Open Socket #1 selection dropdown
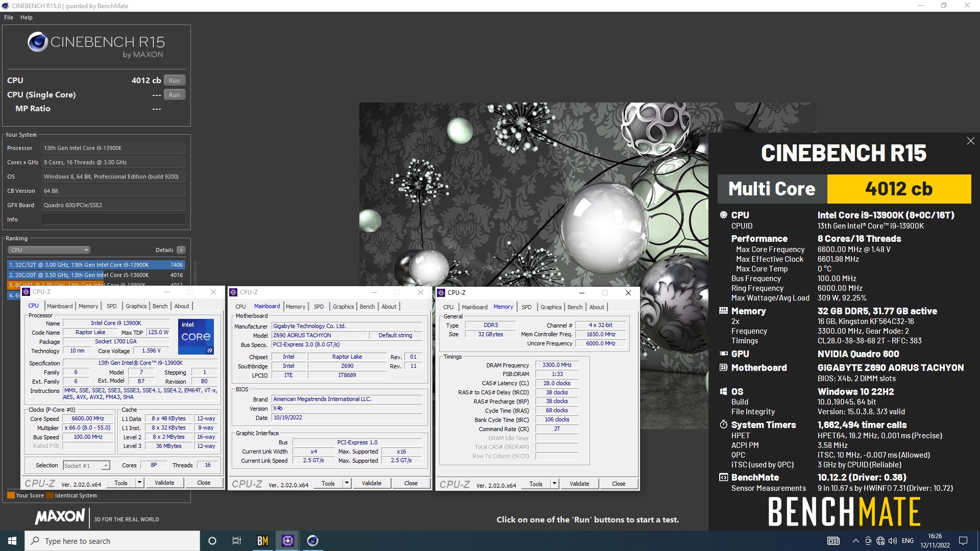Viewport: 980px width, 551px height. click(x=86, y=465)
